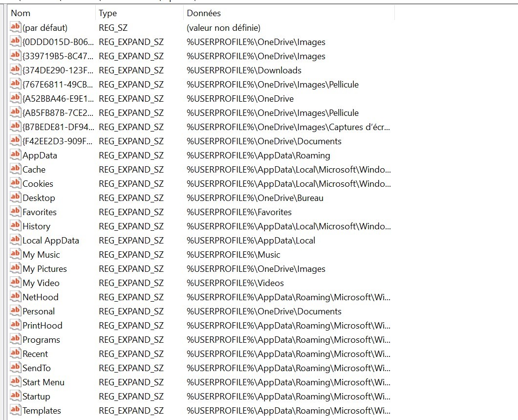Screen dimensions: 518x420
Task: Click the %USERPROFILE%\AppData\Local data cell
Action: click(x=251, y=241)
